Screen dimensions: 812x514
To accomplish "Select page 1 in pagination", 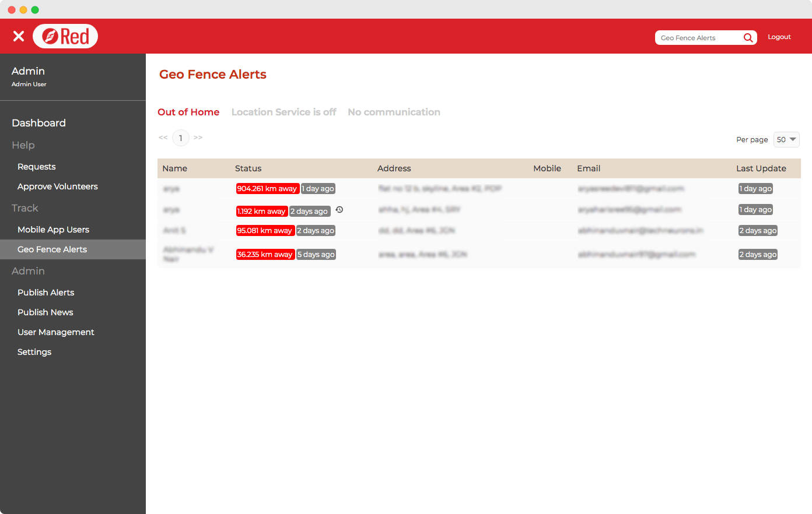I will click(181, 138).
